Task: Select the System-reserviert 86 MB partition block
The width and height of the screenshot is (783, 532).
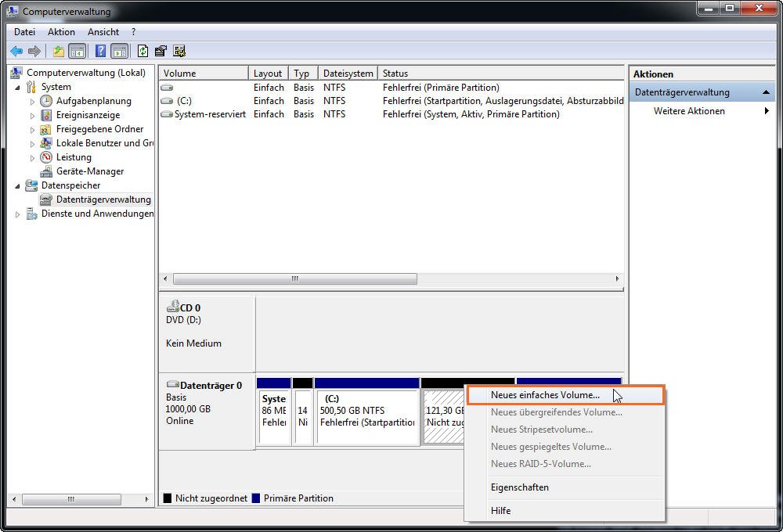Action: [273, 412]
